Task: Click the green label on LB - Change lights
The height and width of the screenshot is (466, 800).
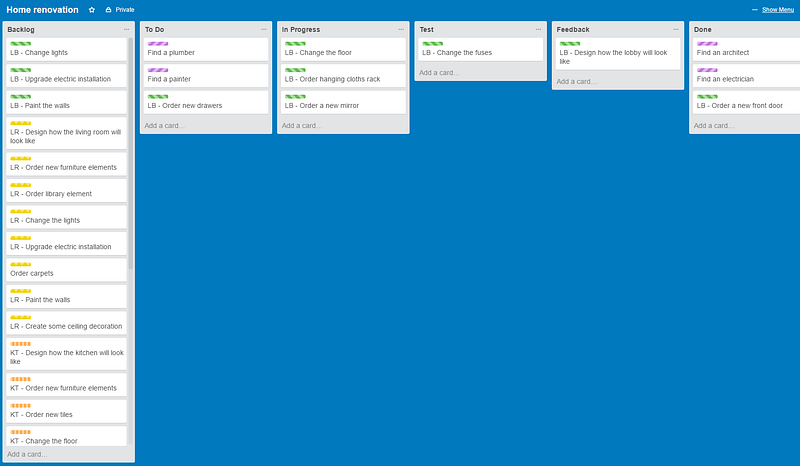Action: point(20,44)
